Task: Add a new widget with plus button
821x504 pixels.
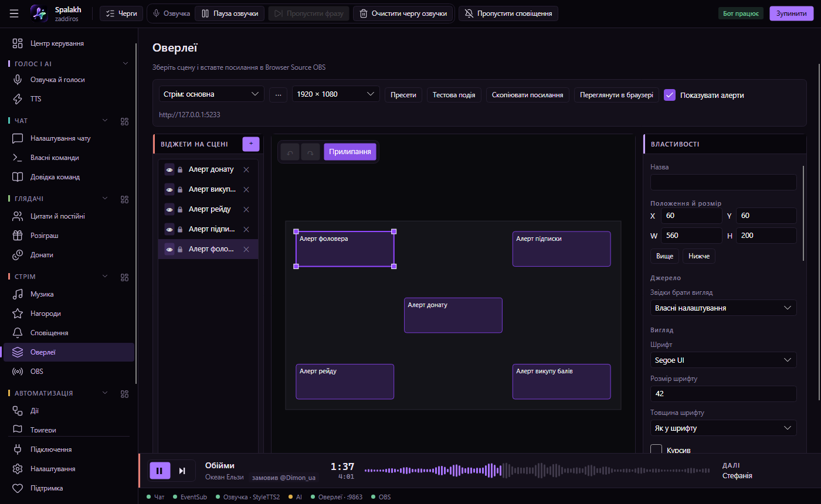Action: (x=251, y=144)
